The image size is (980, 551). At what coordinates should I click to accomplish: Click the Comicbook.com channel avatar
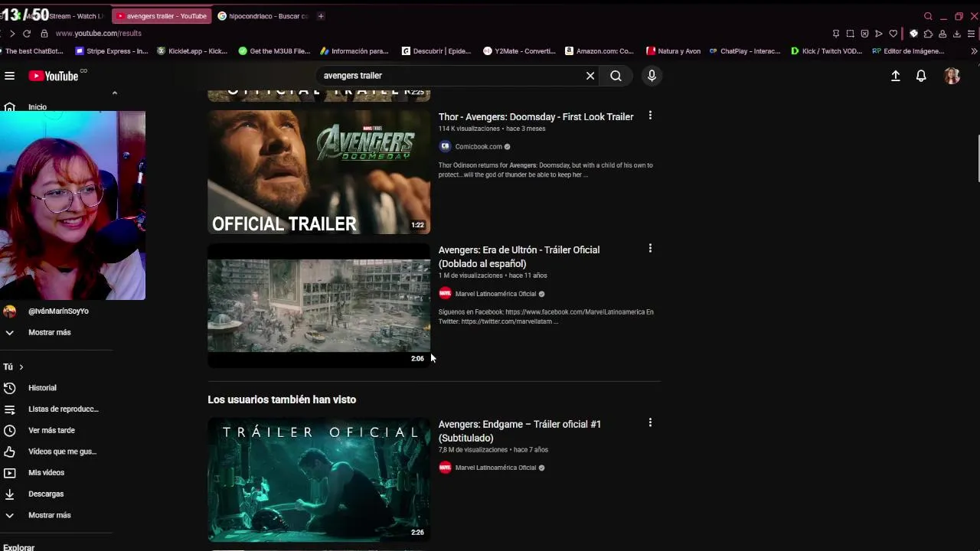click(x=445, y=146)
